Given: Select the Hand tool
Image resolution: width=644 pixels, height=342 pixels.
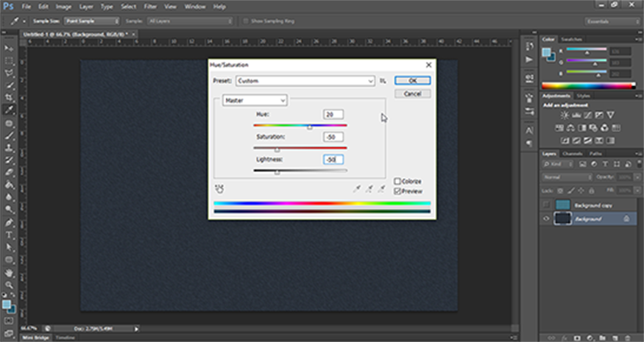Looking at the screenshot, I should coord(10,272).
